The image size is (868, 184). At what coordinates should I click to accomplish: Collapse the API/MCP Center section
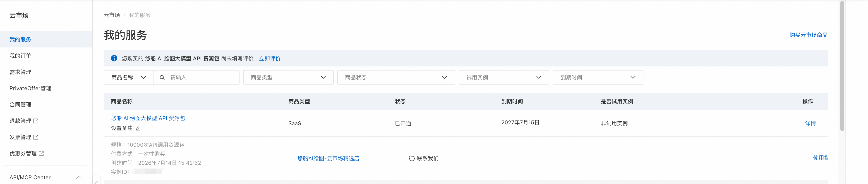[79, 177]
